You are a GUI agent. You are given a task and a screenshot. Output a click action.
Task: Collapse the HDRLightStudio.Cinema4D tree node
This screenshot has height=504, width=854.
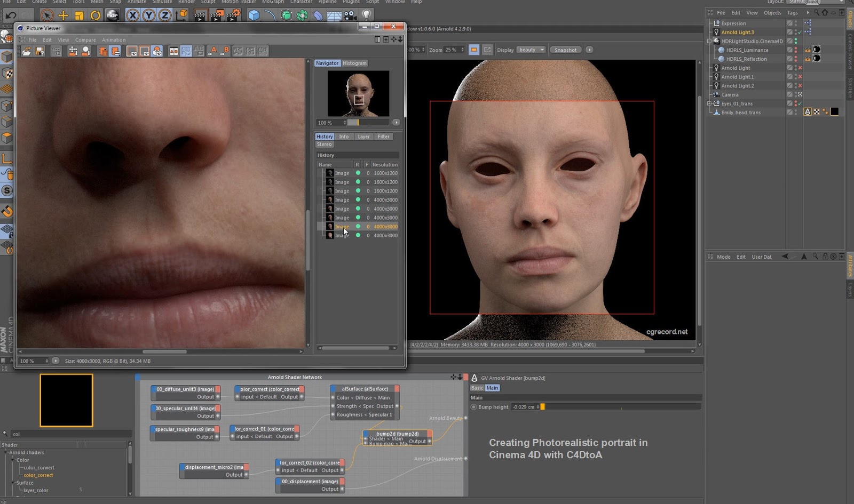point(710,41)
